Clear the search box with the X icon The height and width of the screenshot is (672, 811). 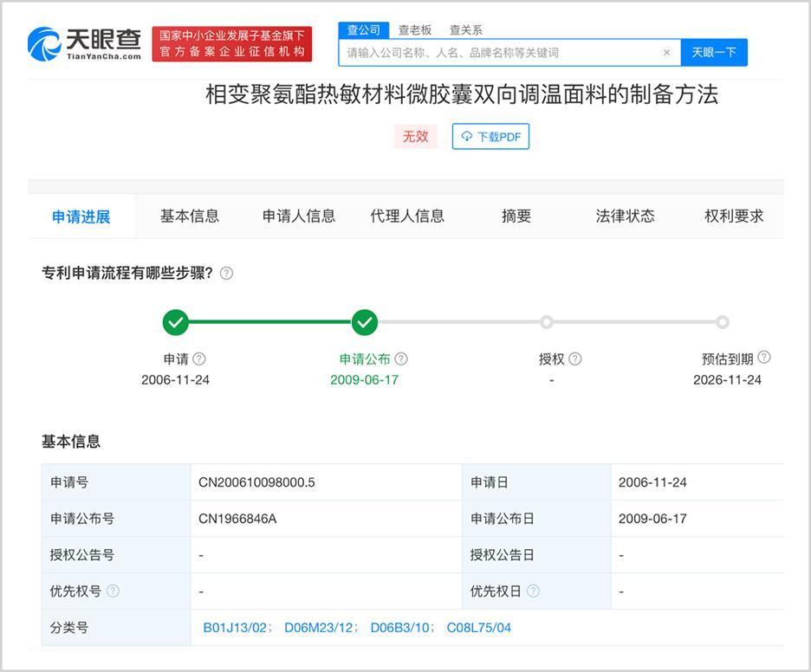click(x=666, y=53)
